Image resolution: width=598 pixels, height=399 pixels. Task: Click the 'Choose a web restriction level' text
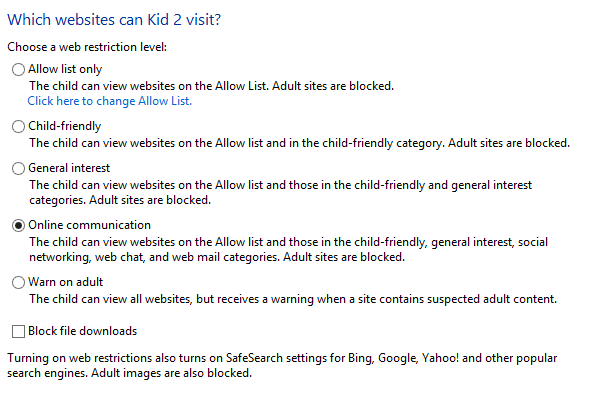tap(87, 47)
